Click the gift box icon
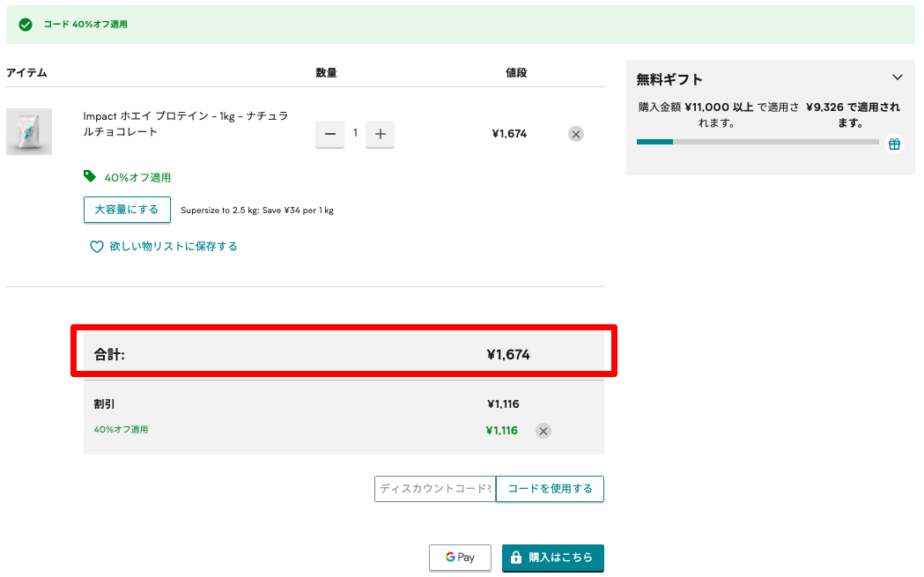Viewport: 924px width, 577px height. [x=894, y=144]
